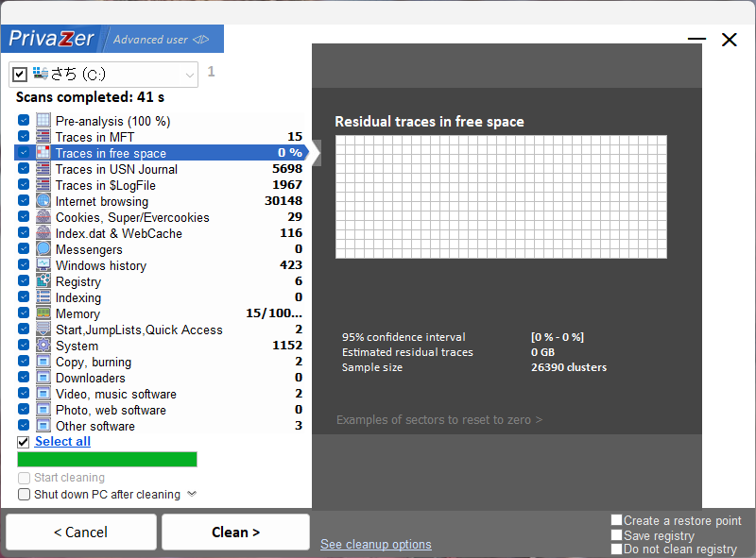Click the Advanced user mode label
Viewport: 756px width, 558px height.
click(x=150, y=40)
